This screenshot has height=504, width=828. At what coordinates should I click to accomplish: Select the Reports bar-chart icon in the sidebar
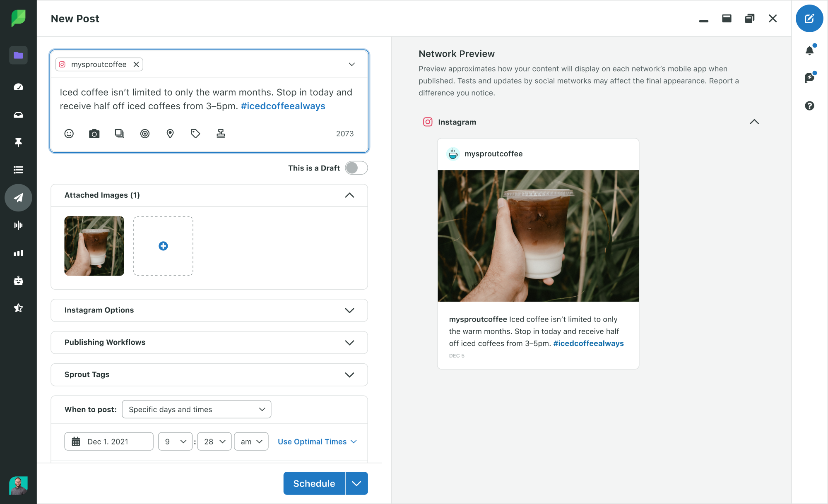click(18, 253)
